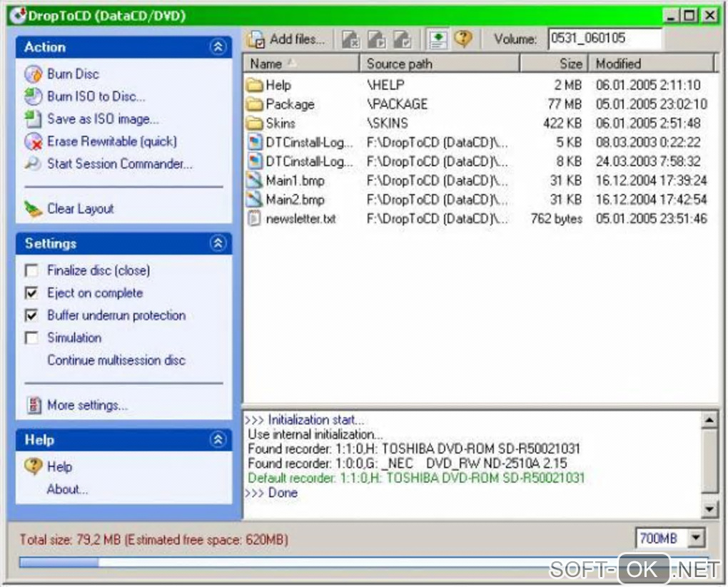The width and height of the screenshot is (728, 587).
Task: Toggle the log panel toolbar icon
Action: pyautogui.click(x=438, y=39)
